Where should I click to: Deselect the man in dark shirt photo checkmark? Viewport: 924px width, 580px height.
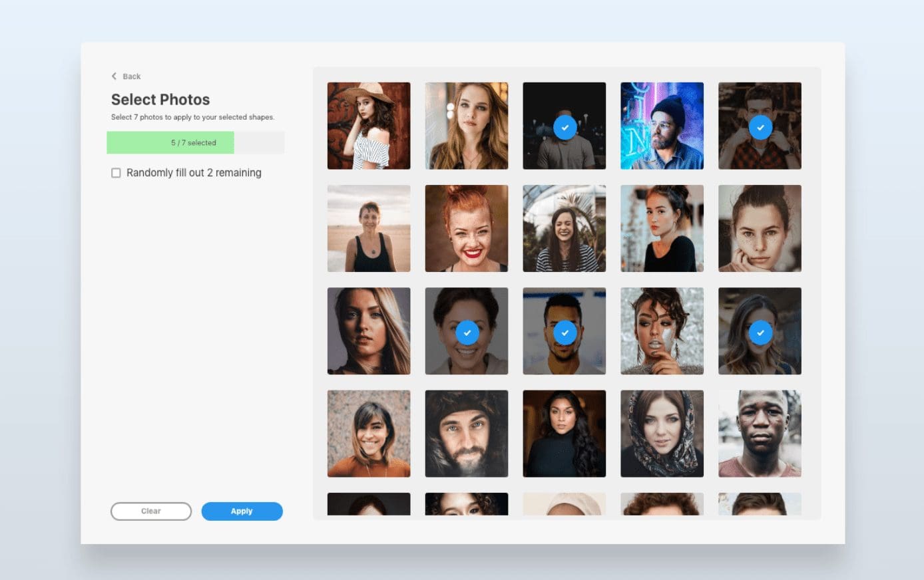[x=565, y=127]
